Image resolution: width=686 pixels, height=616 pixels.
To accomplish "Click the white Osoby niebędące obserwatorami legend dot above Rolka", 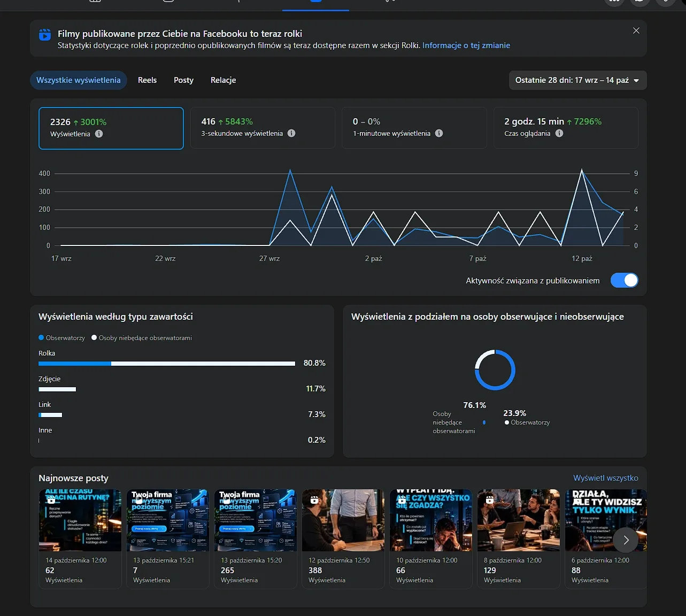I will (x=94, y=337).
